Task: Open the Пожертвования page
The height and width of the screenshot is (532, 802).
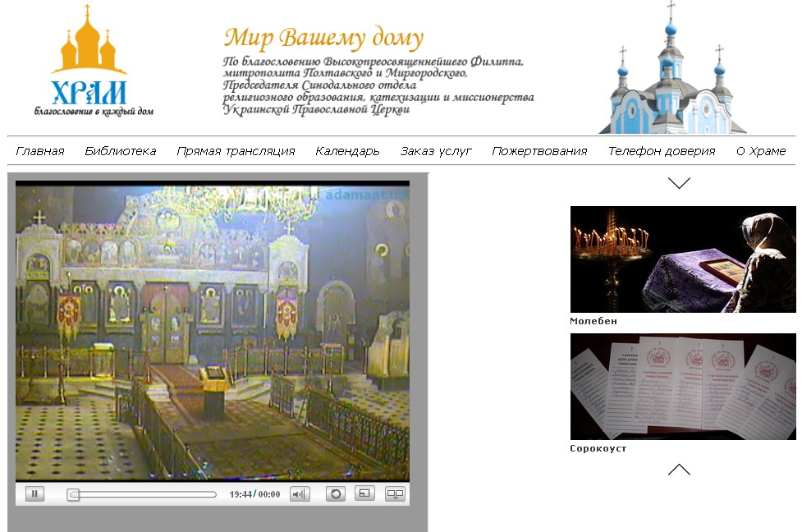Action: 539,151
